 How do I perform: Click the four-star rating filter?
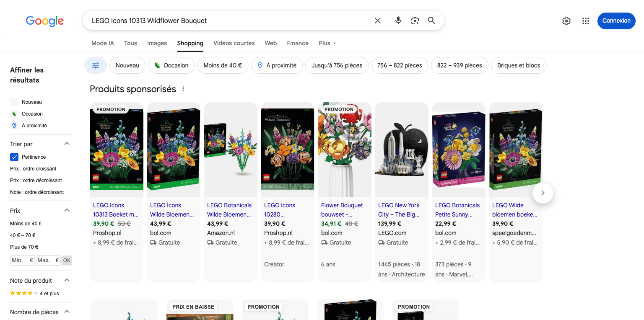pos(34,294)
